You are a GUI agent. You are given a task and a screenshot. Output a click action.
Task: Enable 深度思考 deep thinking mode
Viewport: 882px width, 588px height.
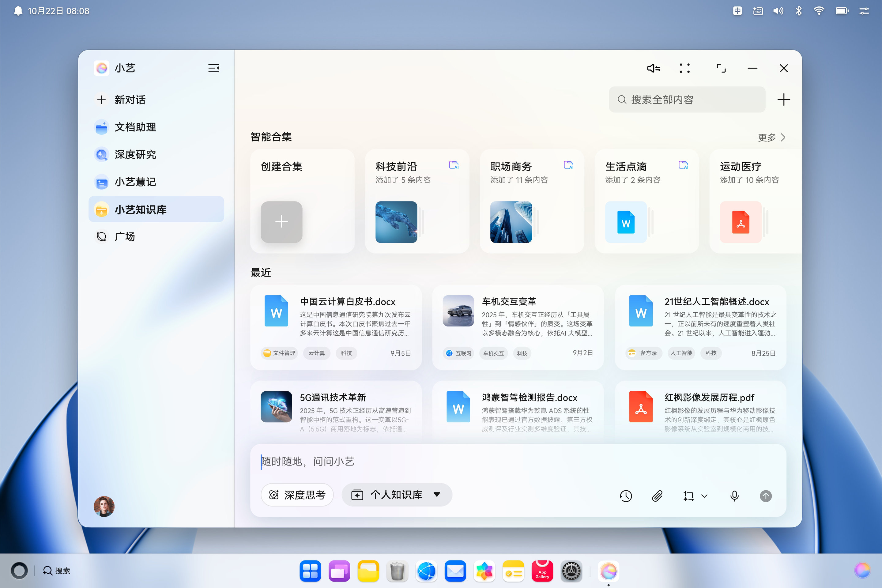pos(297,495)
